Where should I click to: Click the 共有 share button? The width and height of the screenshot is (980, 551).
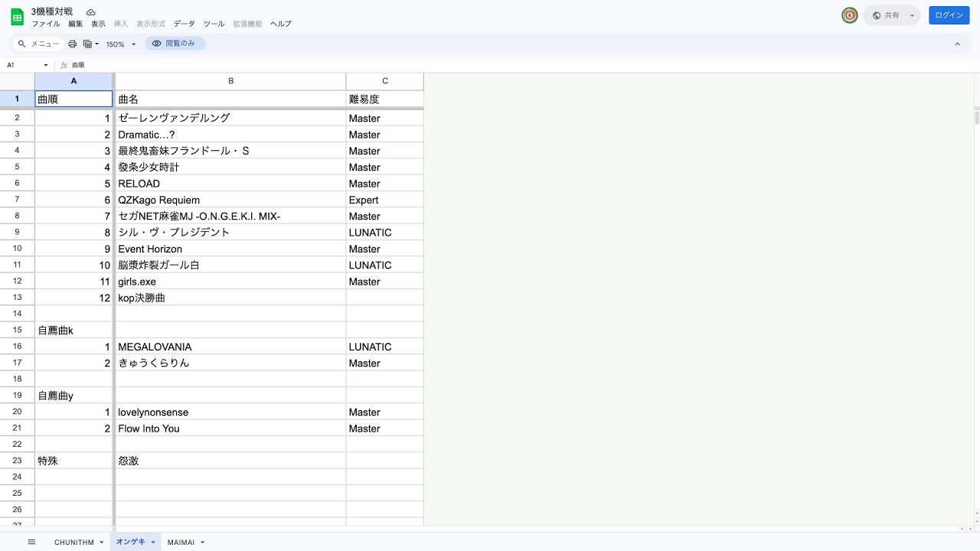[x=886, y=15]
